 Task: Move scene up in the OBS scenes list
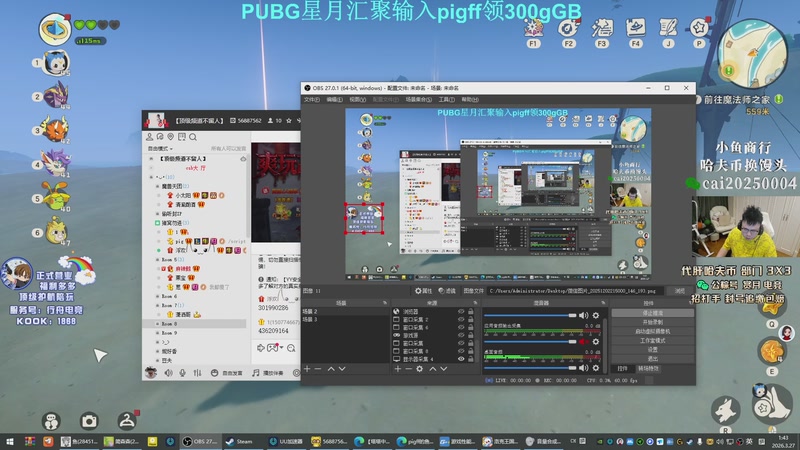pos(331,368)
